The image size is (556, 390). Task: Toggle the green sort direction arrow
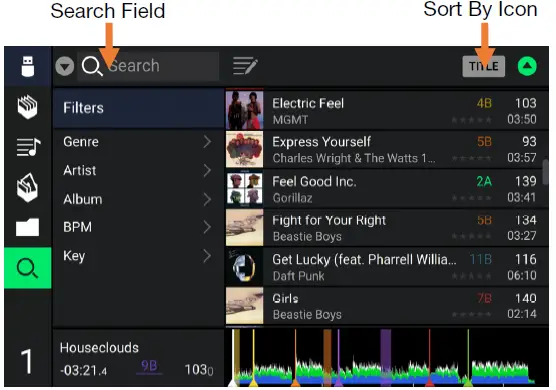tap(527, 66)
